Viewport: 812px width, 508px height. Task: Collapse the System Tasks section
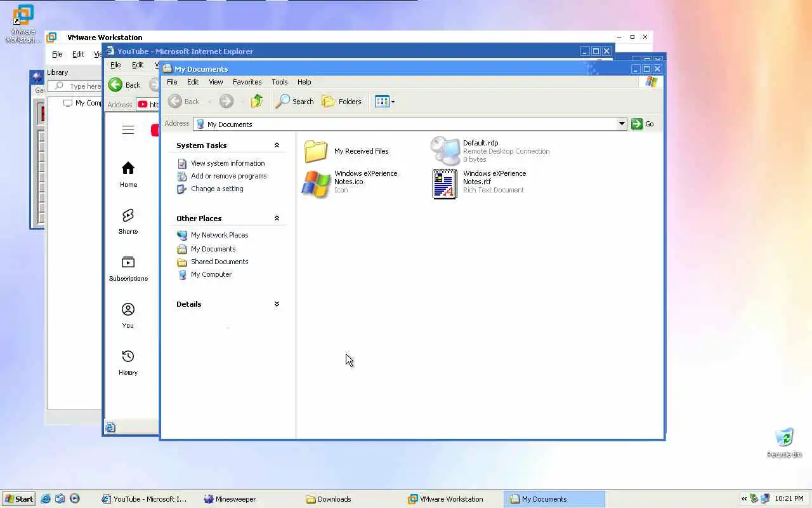pyautogui.click(x=277, y=145)
